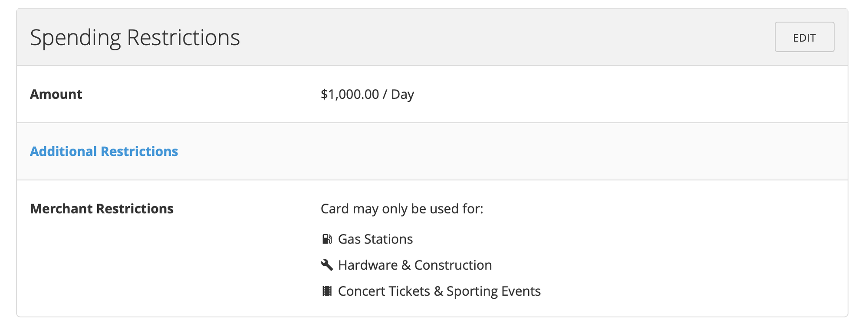
Task: Toggle Concert Tickets & Sporting Events restriction
Action: tap(439, 291)
